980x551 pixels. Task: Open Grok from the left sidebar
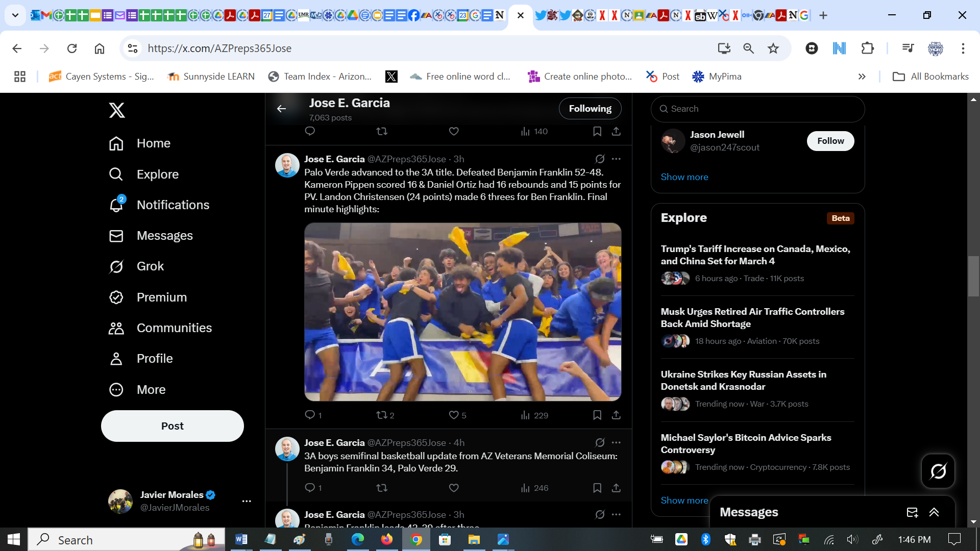pos(150,266)
